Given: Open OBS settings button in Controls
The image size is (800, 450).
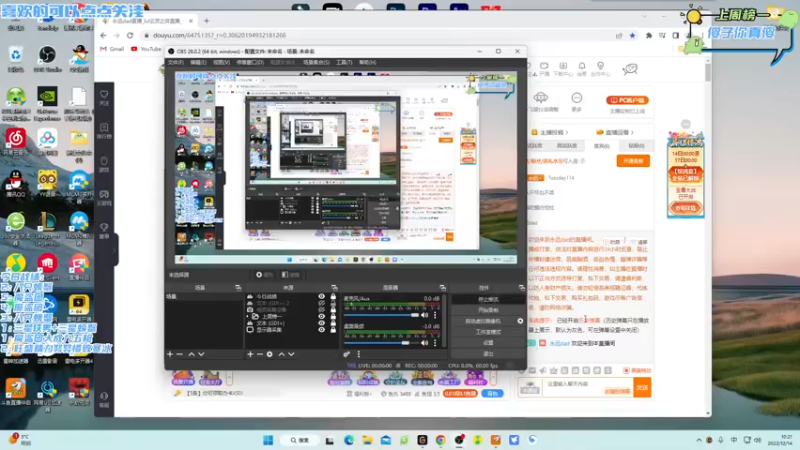Looking at the screenshot, I should pos(488,342).
